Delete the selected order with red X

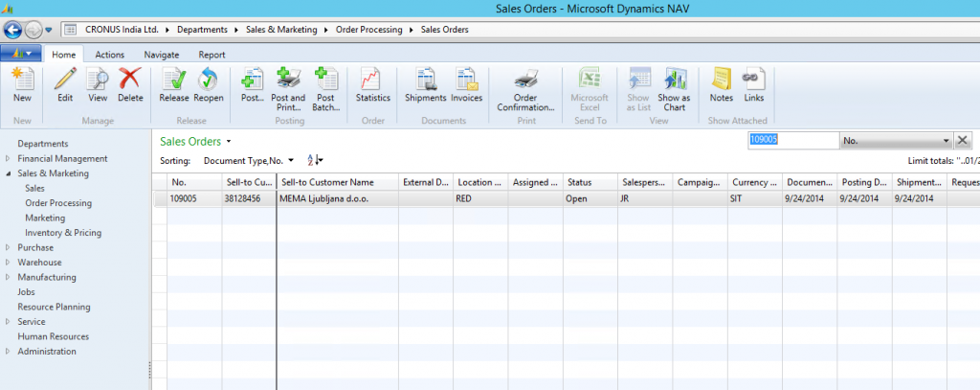pos(130,86)
